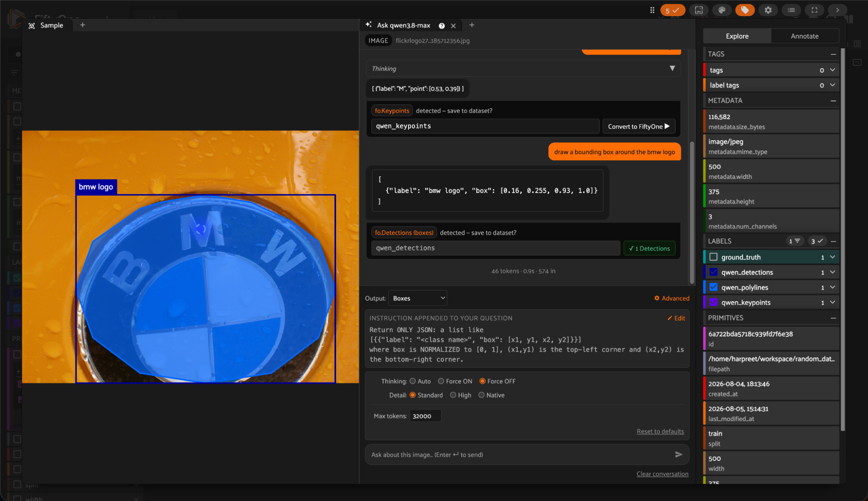Click the help question mark icon
The image size is (868, 501).
(x=442, y=26)
